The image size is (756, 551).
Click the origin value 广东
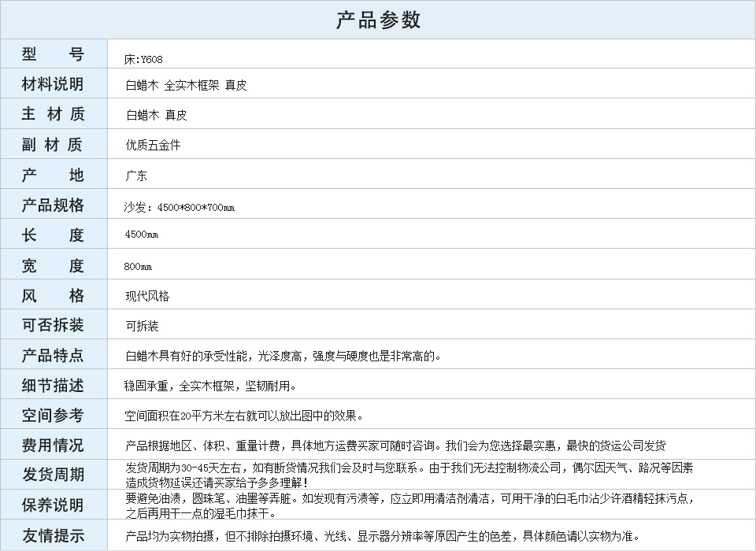coord(136,176)
